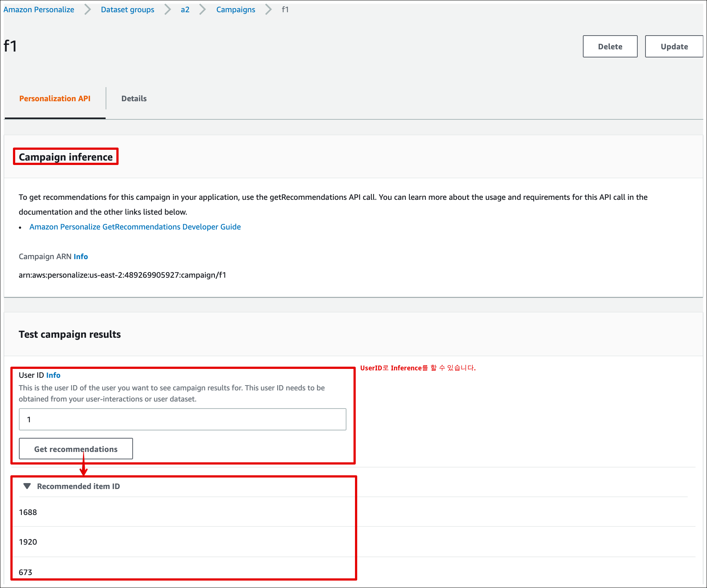707x588 pixels.
Task: Click the Test campaign results heading
Action: point(70,334)
